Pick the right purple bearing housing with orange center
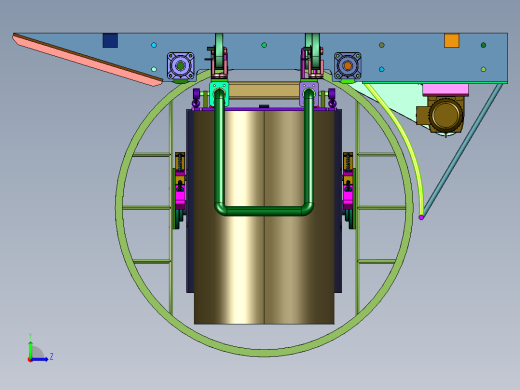The image size is (520, 390). [347, 66]
